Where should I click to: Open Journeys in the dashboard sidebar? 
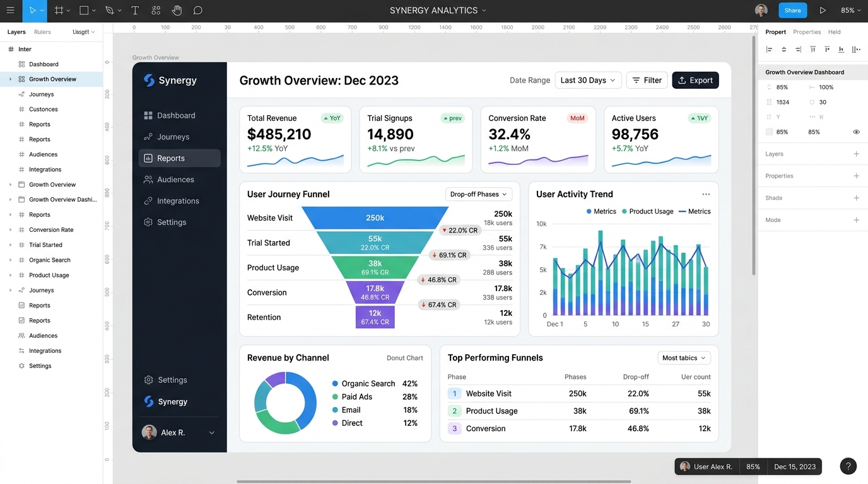point(179,137)
